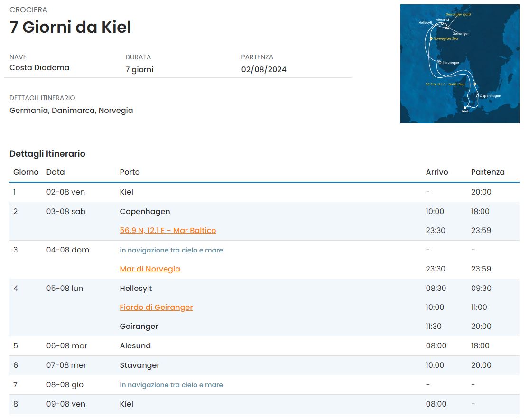529x420 pixels.
Task: Open the 'Fiordo di Geiranger' link
Action: click(x=156, y=308)
